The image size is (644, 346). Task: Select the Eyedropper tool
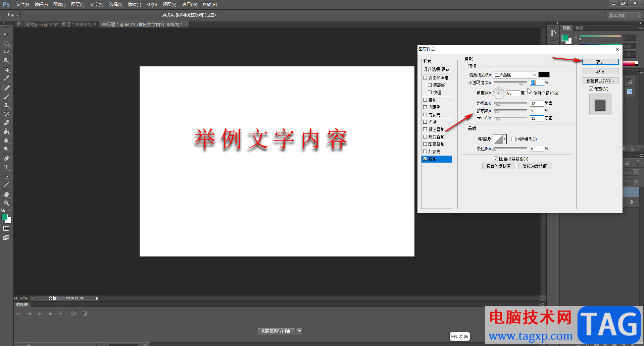click(x=6, y=78)
